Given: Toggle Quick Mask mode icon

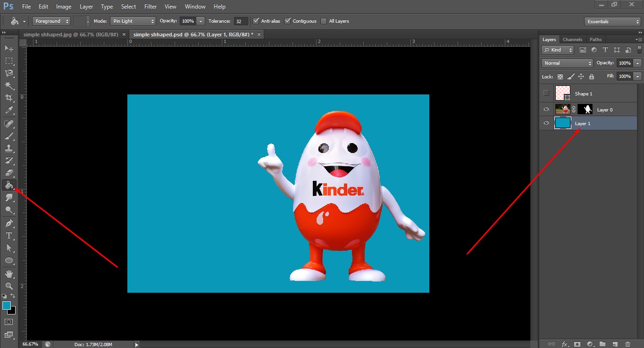Looking at the screenshot, I should click(x=9, y=322).
